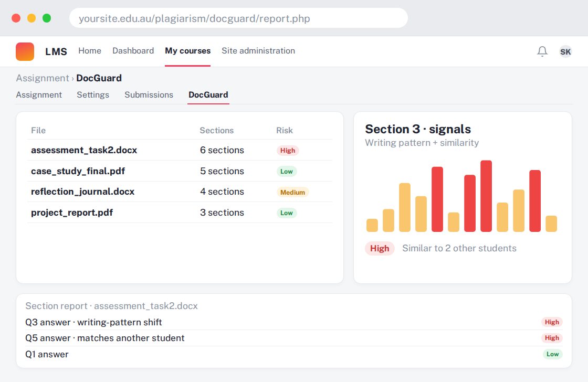588x382 pixels.
Task: Open the SK user avatar menu
Action: [x=565, y=51]
